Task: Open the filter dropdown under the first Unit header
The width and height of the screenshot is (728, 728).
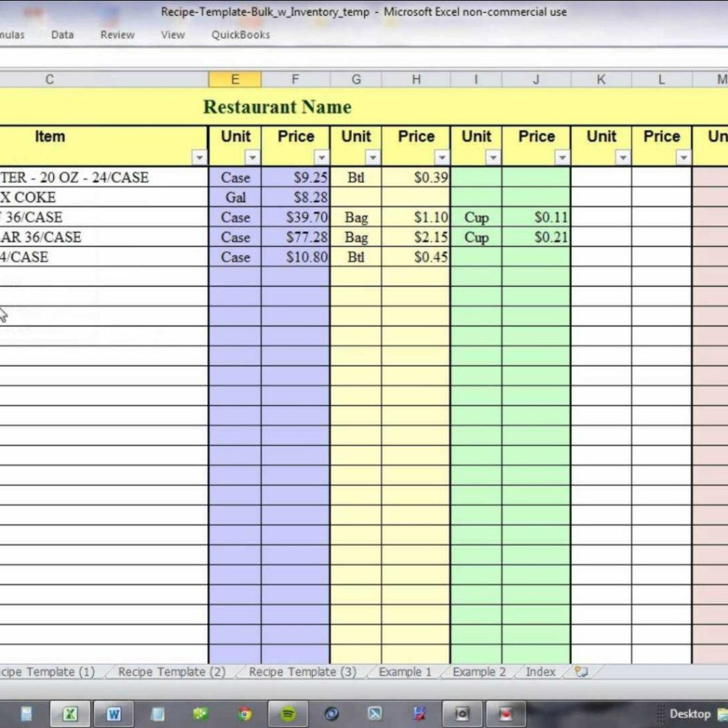Action: 253,158
